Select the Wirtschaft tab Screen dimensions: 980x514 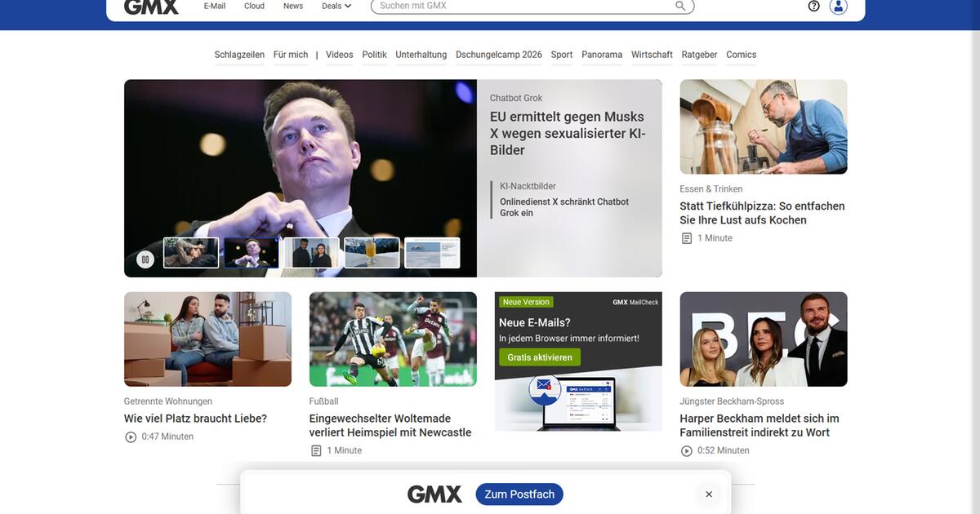(652, 55)
